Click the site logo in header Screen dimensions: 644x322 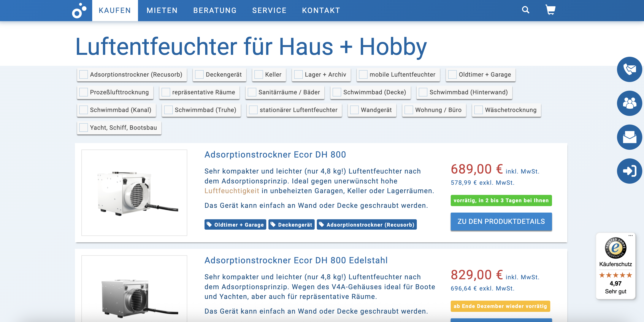[x=79, y=11]
